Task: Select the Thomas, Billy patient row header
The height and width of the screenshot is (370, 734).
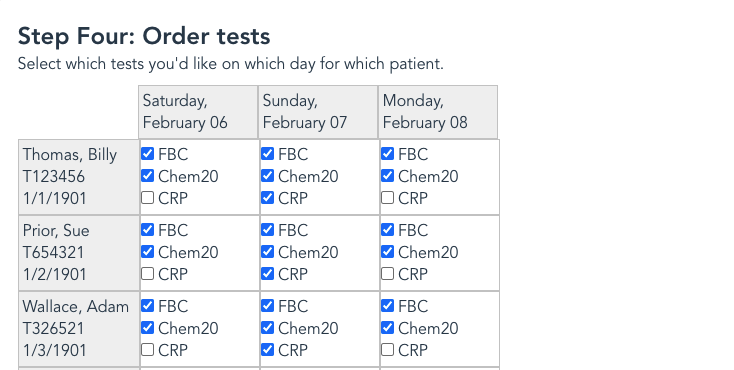Action: (x=79, y=178)
